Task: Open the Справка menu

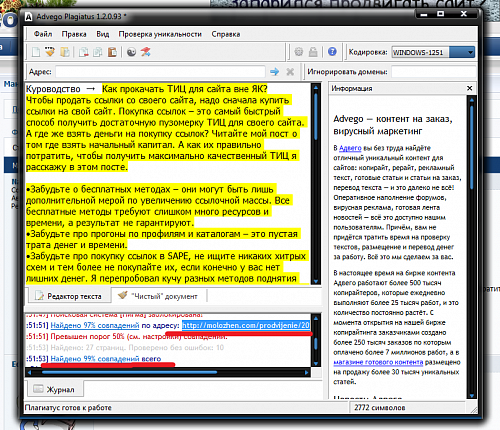Action: [226, 34]
